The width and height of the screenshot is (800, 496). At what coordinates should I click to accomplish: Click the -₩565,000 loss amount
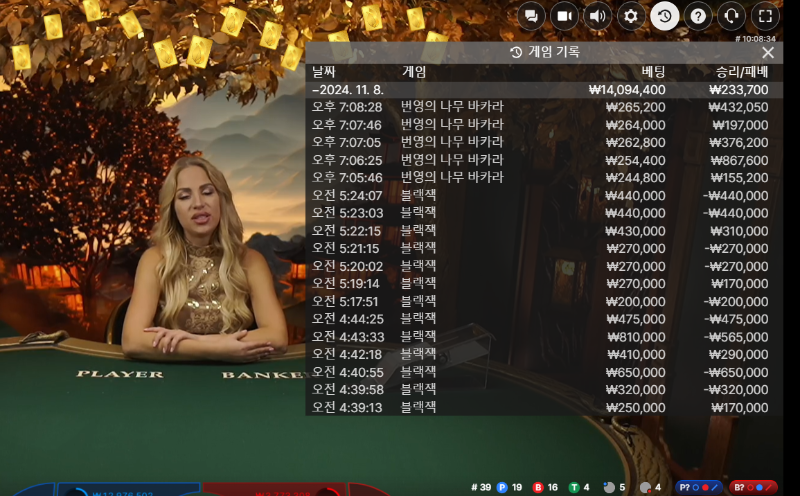pos(736,337)
